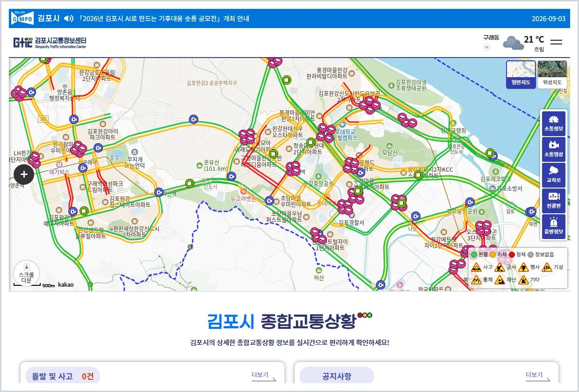The image size is (579, 392).
Task: Switch to the 일반지도 map view
Action: 521,74
